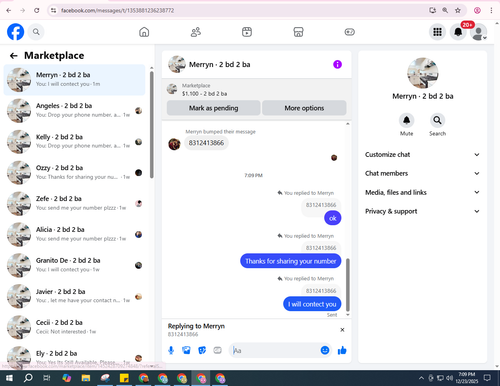Screen dimensions: 500x386
Task: Click the large listing photo in info panel
Action: (x=423, y=73)
